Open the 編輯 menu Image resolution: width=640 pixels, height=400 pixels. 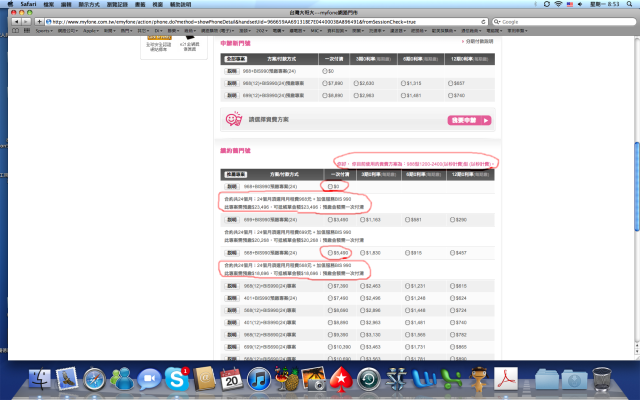[x=66, y=4]
